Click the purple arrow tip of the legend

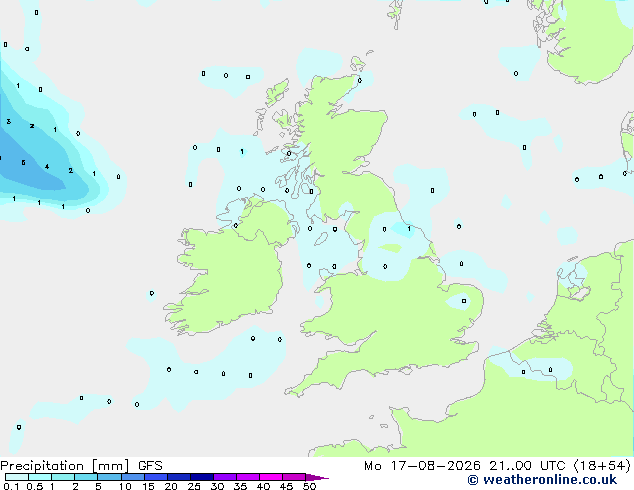coord(317,477)
